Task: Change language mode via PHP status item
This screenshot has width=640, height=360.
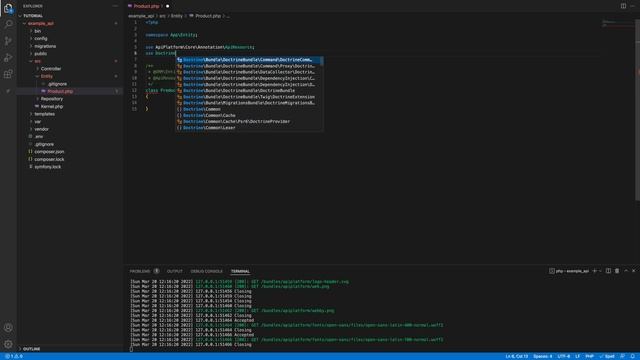Action: point(589,356)
